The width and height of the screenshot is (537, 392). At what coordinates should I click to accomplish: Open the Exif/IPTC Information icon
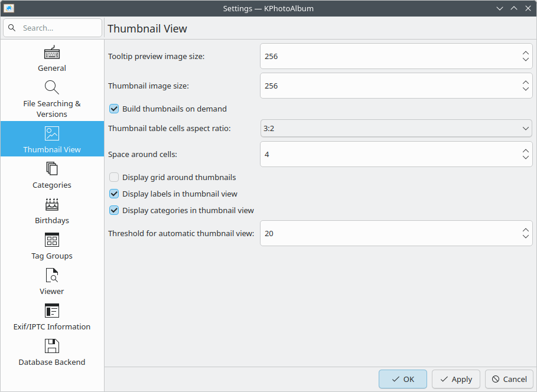click(52, 311)
